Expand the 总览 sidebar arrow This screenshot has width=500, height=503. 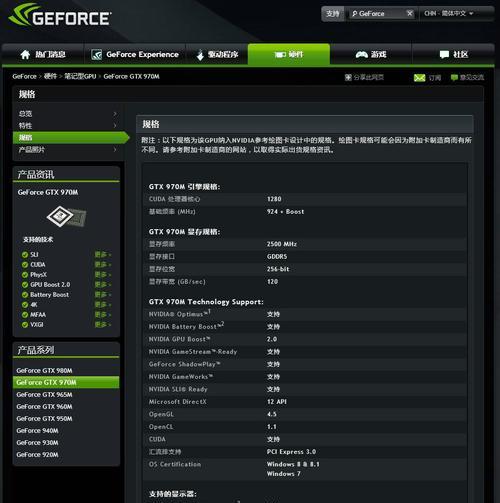coord(115,114)
